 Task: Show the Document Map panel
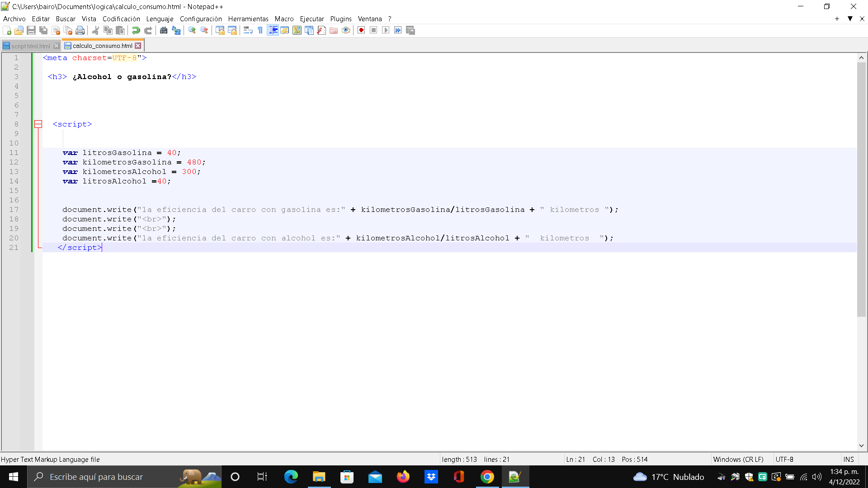click(297, 30)
